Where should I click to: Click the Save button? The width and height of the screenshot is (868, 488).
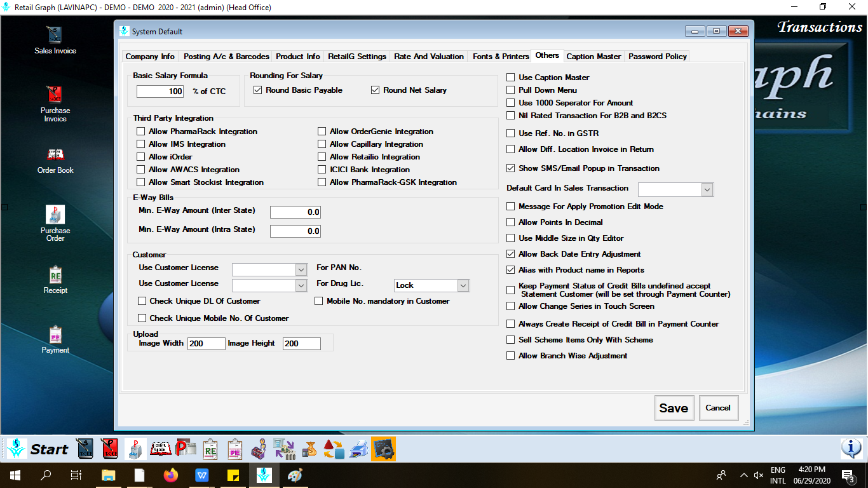674,408
